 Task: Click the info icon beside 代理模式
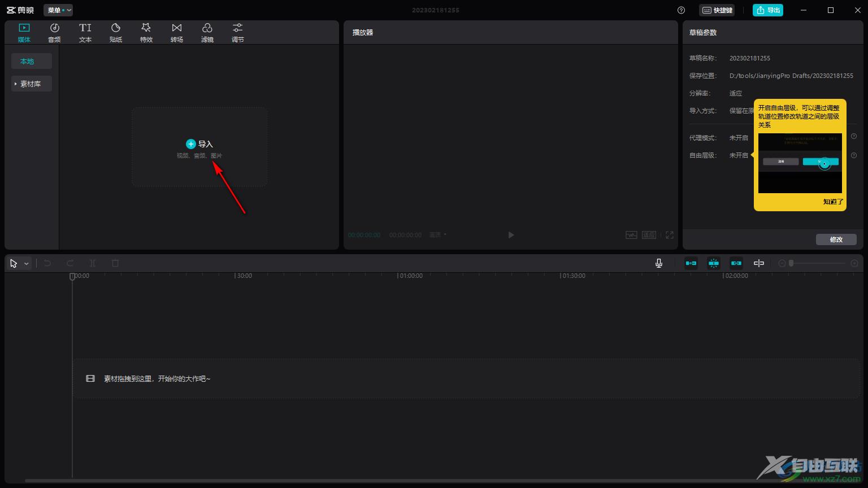(854, 136)
